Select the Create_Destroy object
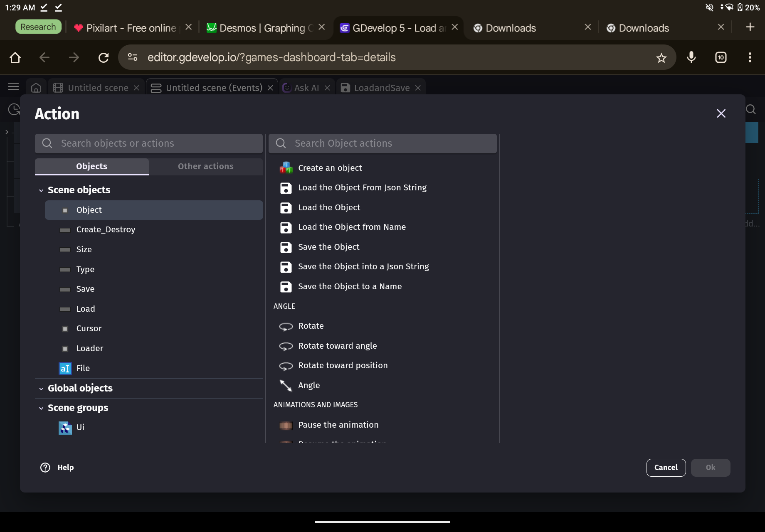This screenshot has width=765, height=532. click(154, 229)
